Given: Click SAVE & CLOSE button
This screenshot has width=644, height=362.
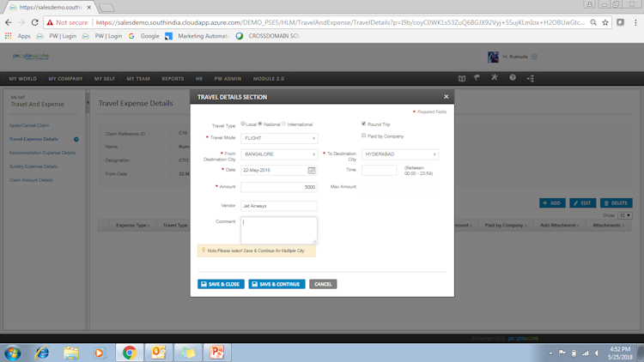Looking at the screenshot, I should point(221,284).
